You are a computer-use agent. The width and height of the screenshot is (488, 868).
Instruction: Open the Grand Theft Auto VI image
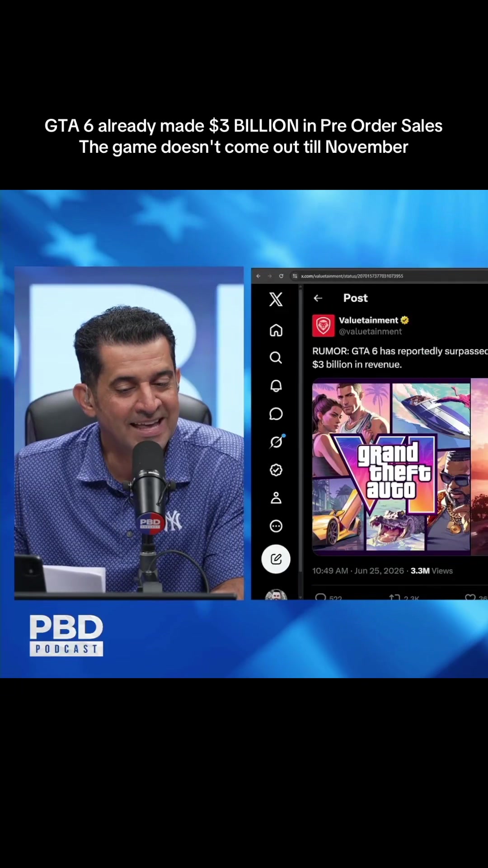391,467
